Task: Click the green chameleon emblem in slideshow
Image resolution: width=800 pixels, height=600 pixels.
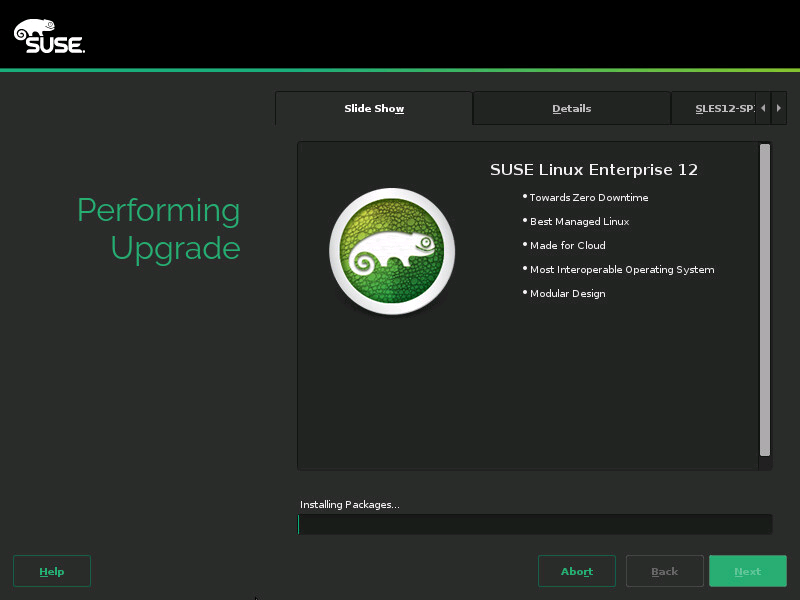Action: tap(392, 251)
